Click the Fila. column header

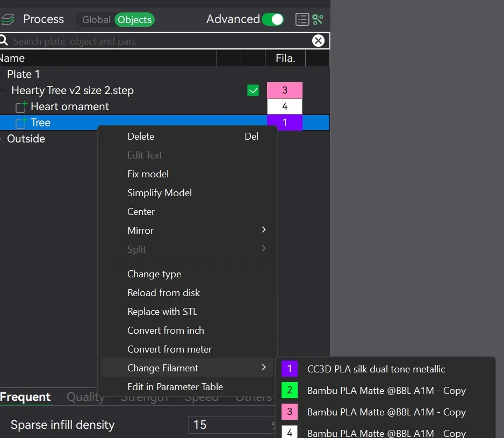point(285,58)
